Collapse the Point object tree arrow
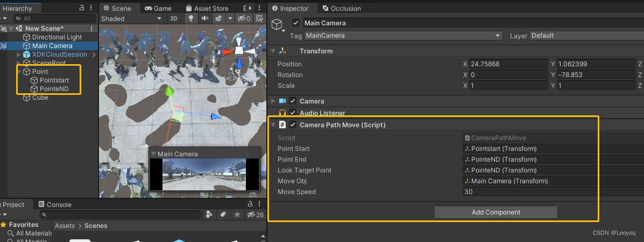Screen dimensions: 644x242 19,72
